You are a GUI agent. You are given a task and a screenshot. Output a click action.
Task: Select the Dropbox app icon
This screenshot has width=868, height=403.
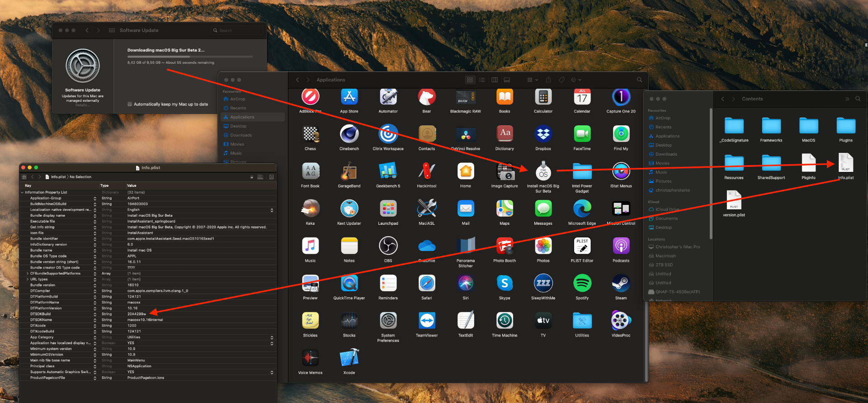pyautogui.click(x=543, y=134)
